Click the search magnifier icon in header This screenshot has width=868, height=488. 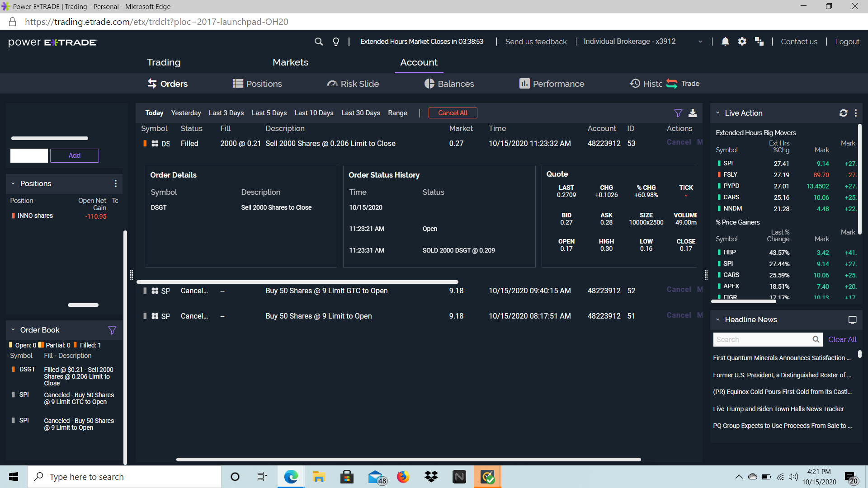click(319, 42)
